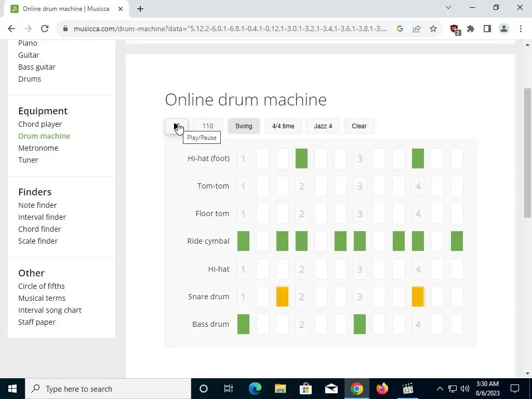Open the Piano link in sidebar
Viewport: 532px width, 399px height.
click(28, 43)
